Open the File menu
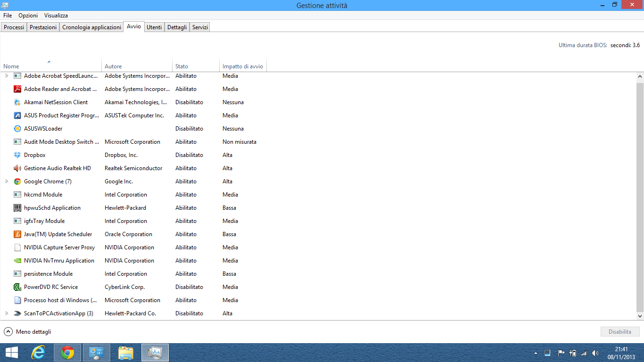 (8, 16)
